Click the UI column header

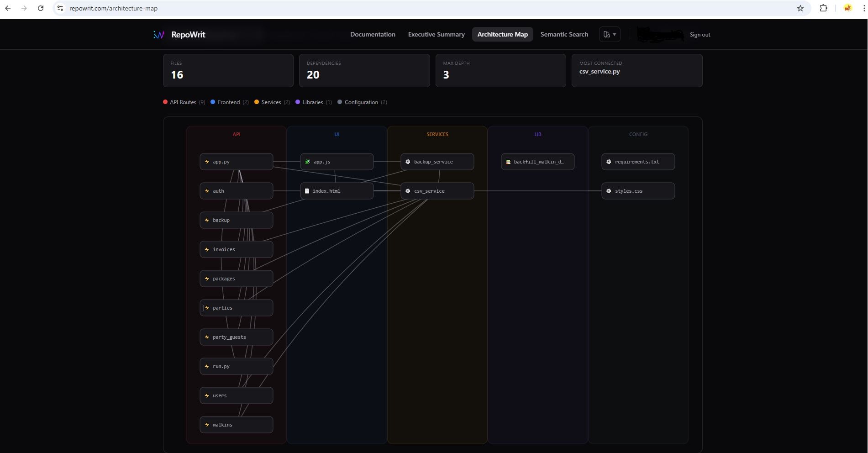tap(337, 134)
